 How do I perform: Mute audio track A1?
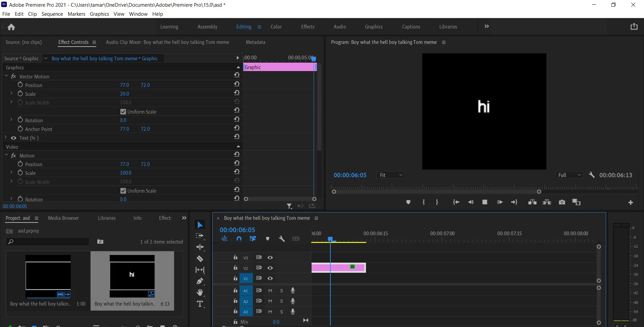tap(270, 291)
